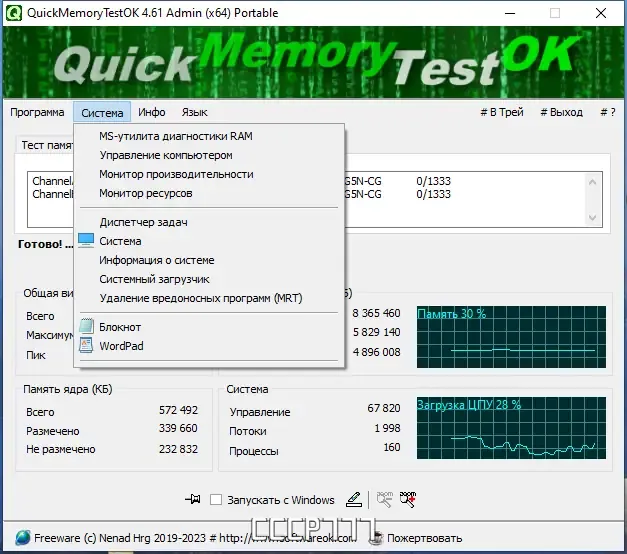
Task: Open Управление компьютером
Action: (x=209, y=155)
